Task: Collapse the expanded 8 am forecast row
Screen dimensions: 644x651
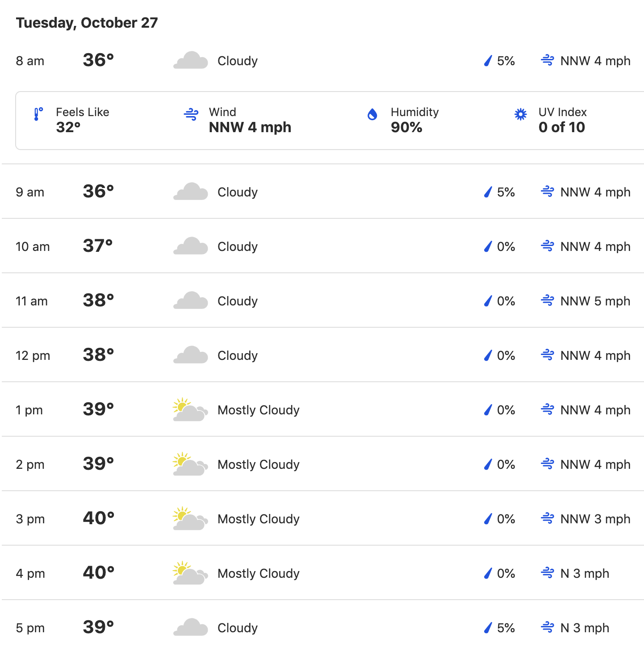Action: [x=323, y=61]
